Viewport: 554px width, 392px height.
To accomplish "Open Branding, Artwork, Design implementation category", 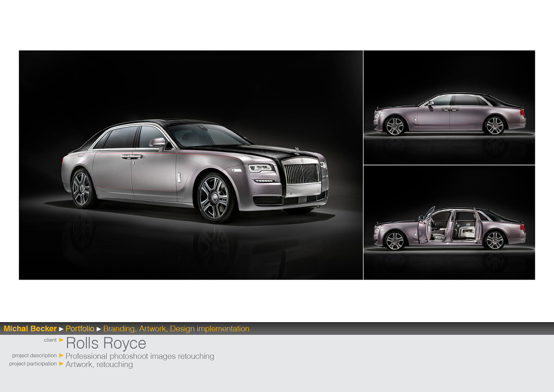I will 177,328.
